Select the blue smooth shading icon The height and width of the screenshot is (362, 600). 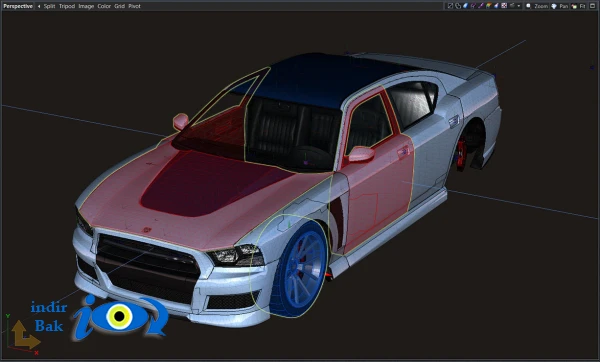466,6
